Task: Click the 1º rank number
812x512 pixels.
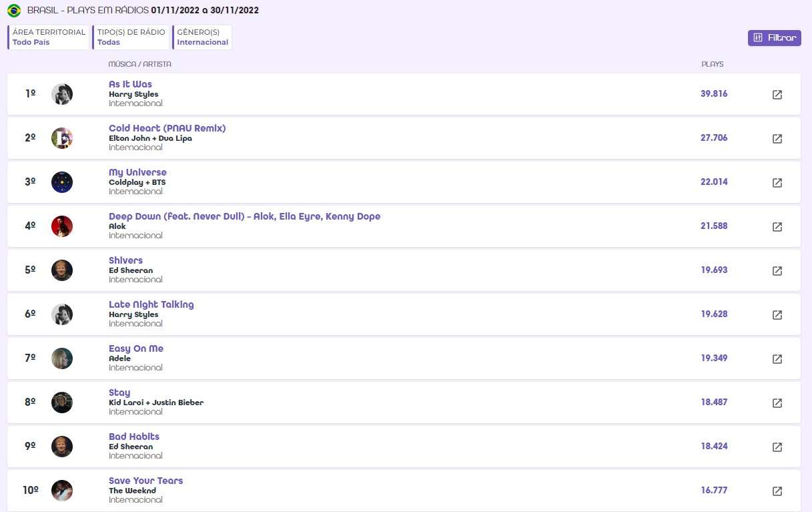Action: point(30,94)
